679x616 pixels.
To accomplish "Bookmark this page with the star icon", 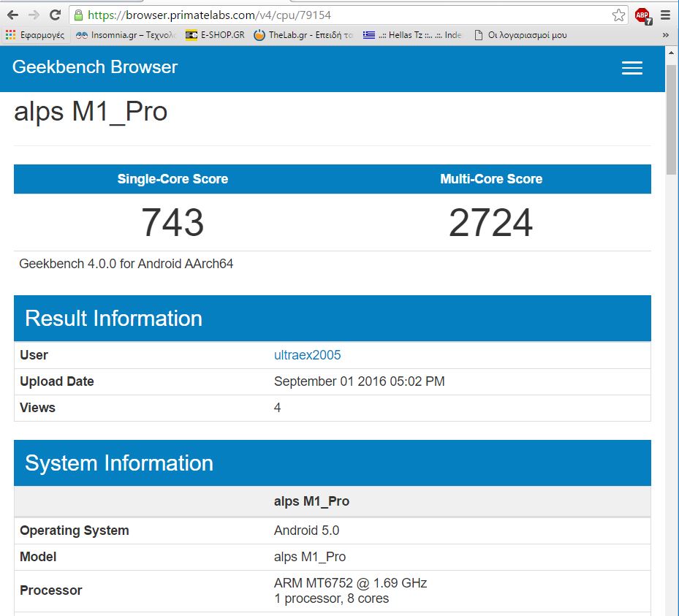I will pyautogui.click(x=618, y=15).
